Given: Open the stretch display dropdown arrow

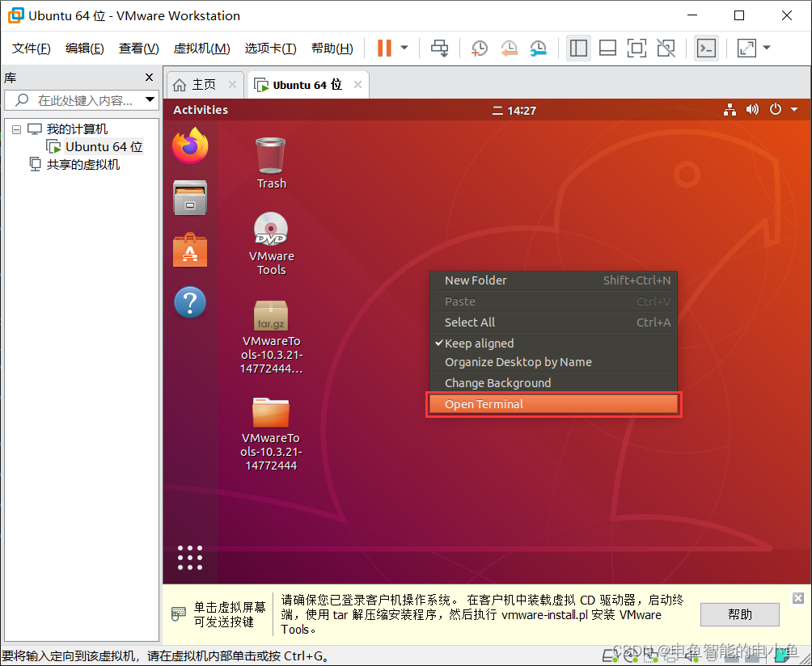Looking at the screenshot, I should [x=767, y=48].
